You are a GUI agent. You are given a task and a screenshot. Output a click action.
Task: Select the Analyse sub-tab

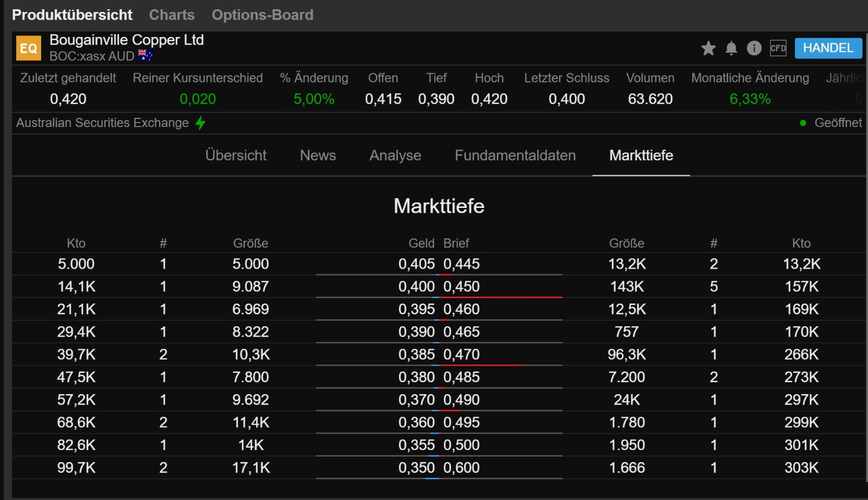[x=395, y=155]
